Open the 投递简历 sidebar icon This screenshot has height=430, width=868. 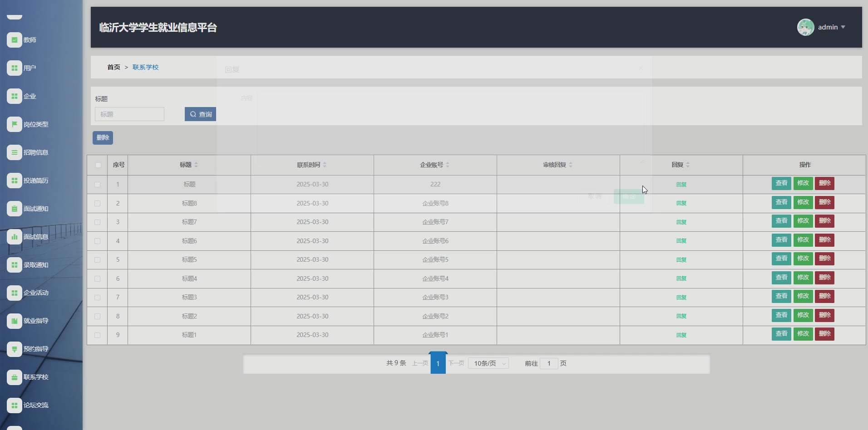15,181
